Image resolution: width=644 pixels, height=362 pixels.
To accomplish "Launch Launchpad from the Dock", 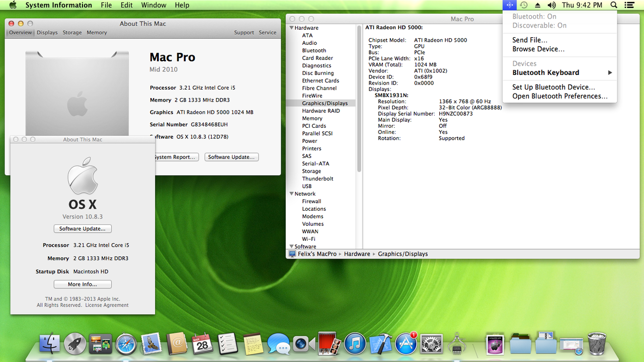I will (x=75, y=343).
